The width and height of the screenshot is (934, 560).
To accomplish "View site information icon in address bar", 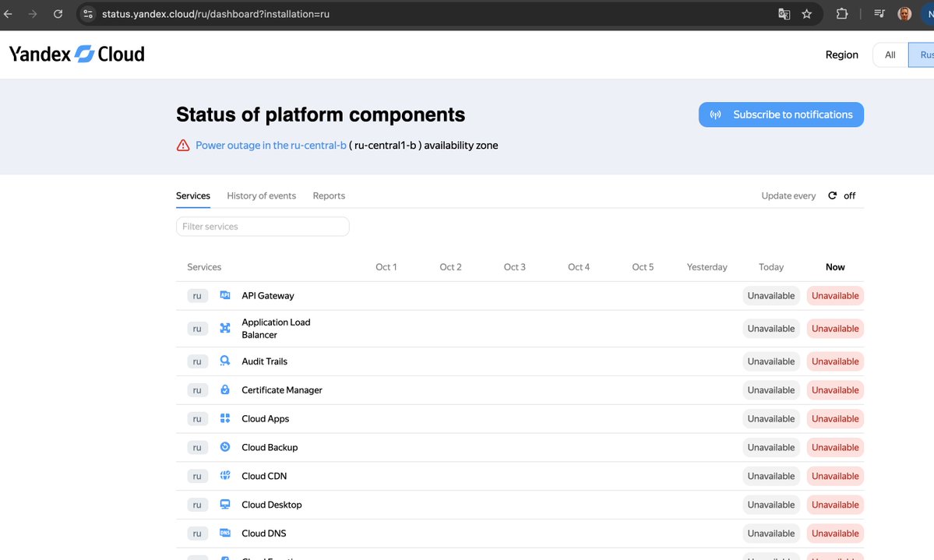I will pos(87,14).
